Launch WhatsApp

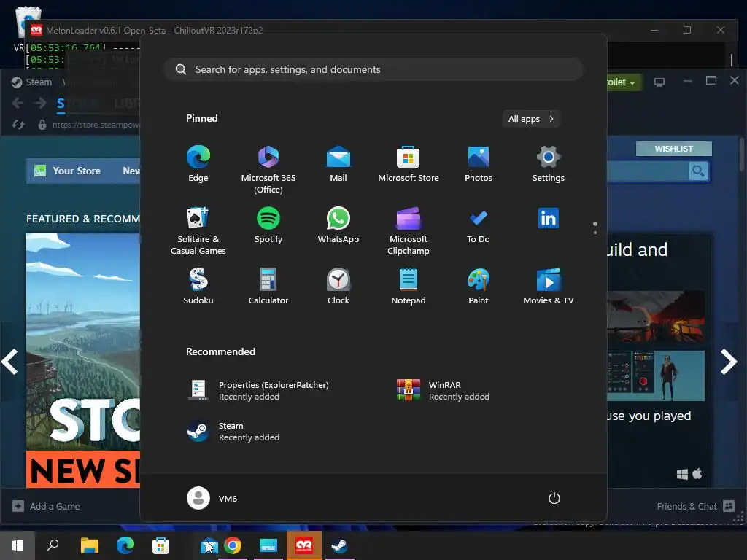click(x=338, y=225)
